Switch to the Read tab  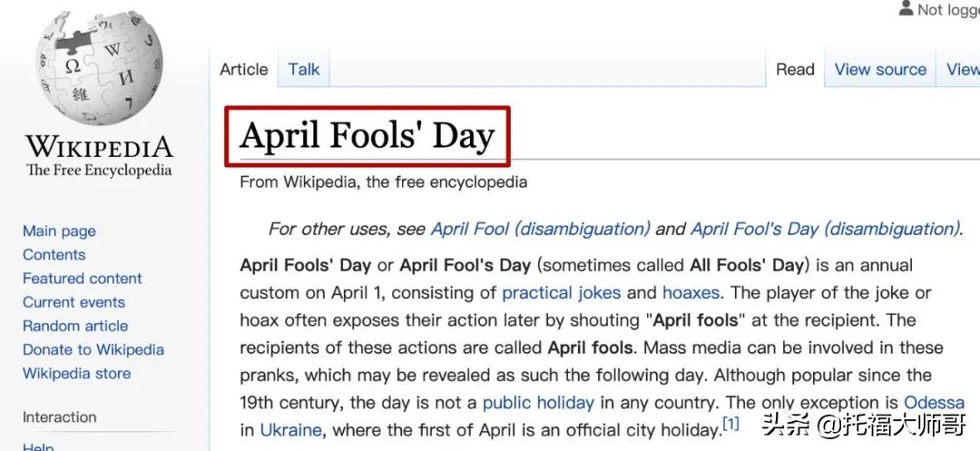point(795,69)
